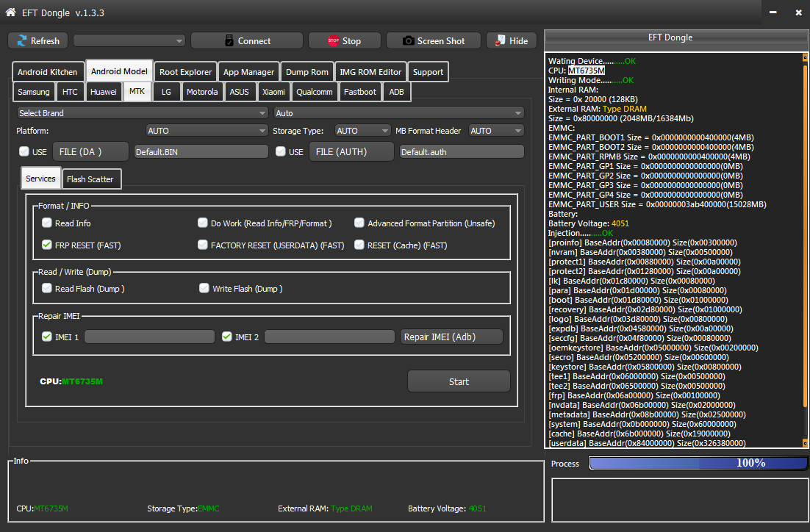Viewport: 810px width, 532px height.
Task: Open the Root Explorer tab
Action: pos(185,72)
